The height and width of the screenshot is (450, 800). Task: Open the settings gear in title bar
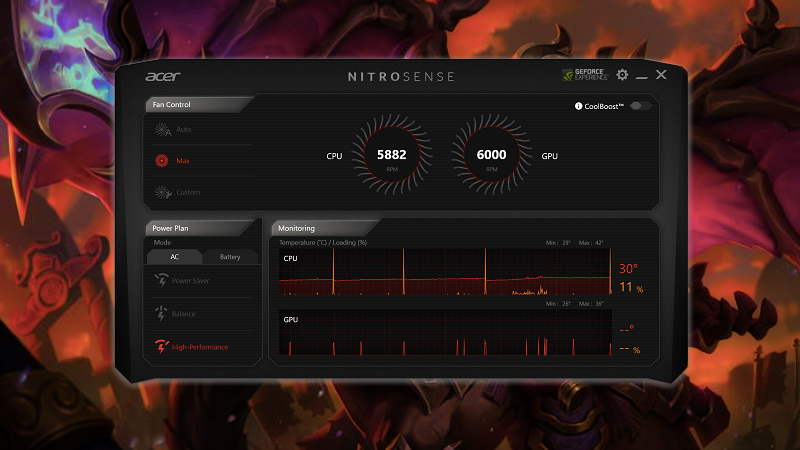pyautogui.click(x=622, y=75)
